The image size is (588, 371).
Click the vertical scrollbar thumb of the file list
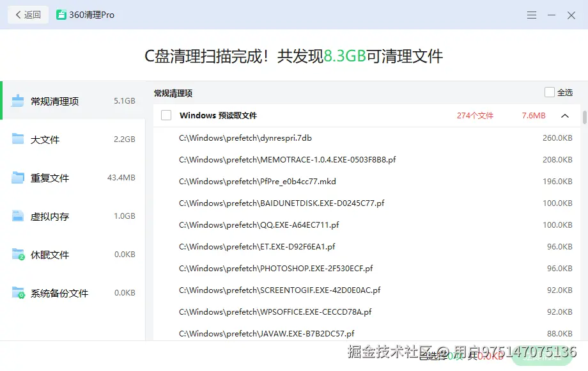point(584,118)
